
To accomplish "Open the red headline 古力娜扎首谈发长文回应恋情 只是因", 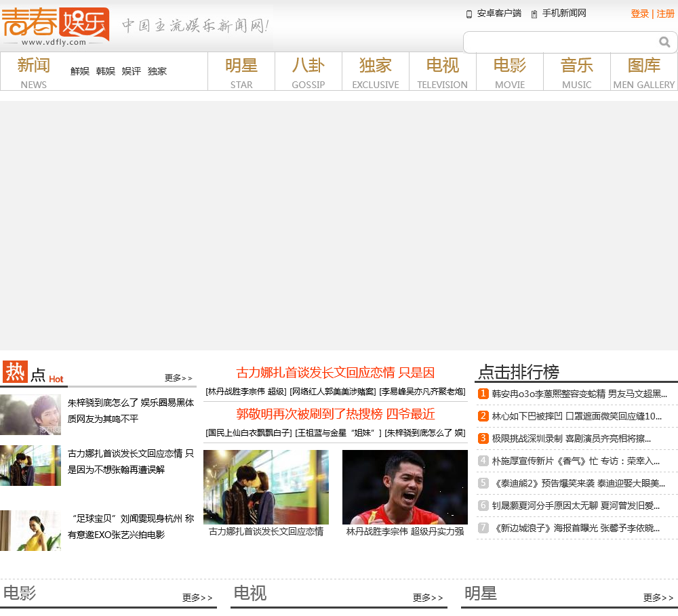I will (336, 373).
